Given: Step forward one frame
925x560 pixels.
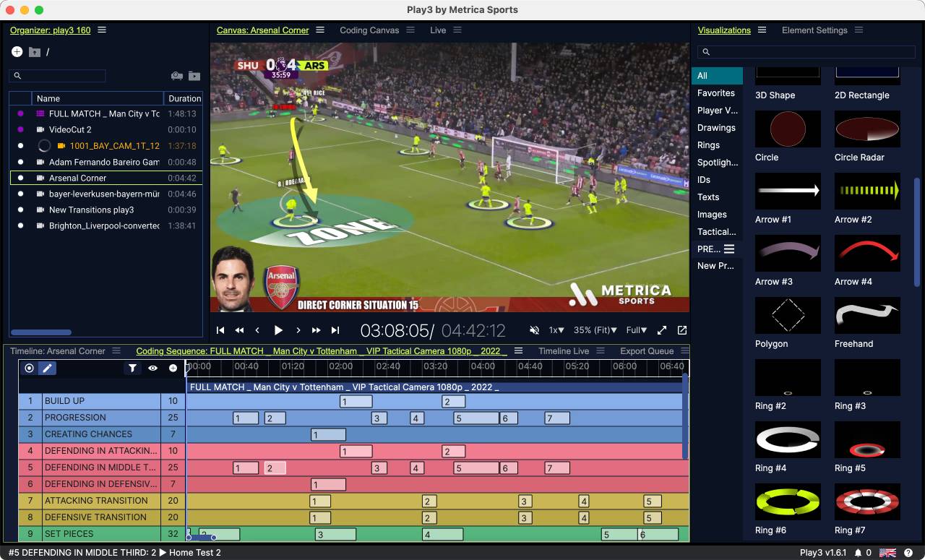Looking at the screenshot, I should pos(298,330).
